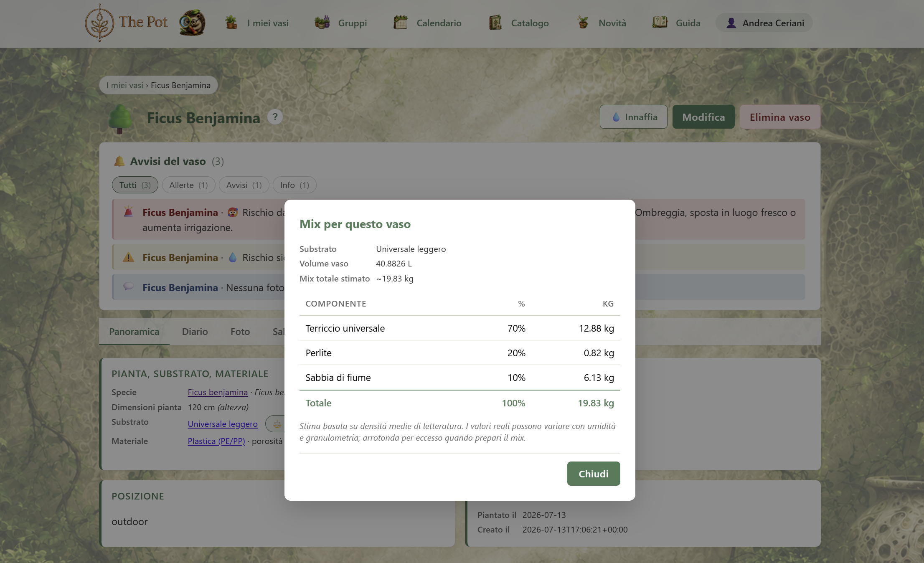Click the sprout icon beside Novità
This screenshot has width=924, height=563.
point(583,23)
